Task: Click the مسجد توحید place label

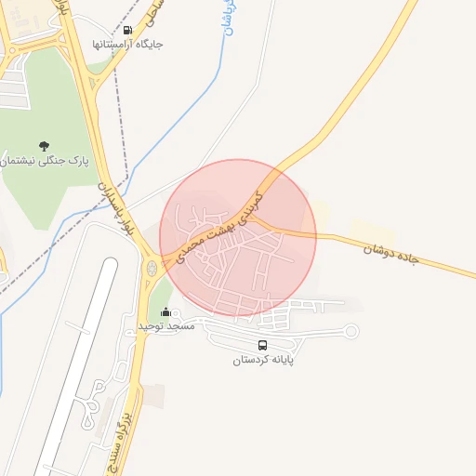Action: 166,326
